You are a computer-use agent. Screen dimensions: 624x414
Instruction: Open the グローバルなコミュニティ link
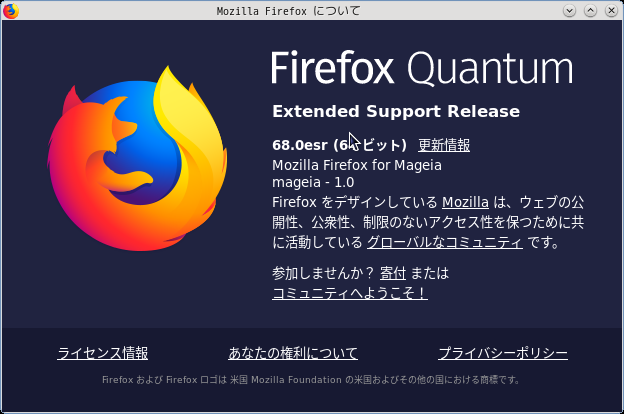[445, 242]
